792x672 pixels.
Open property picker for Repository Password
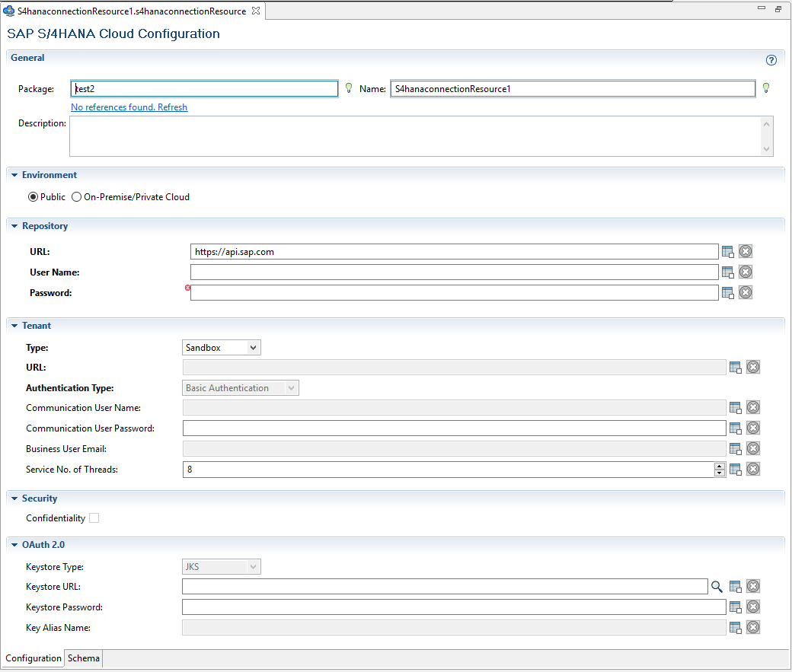tap(728, 293)
